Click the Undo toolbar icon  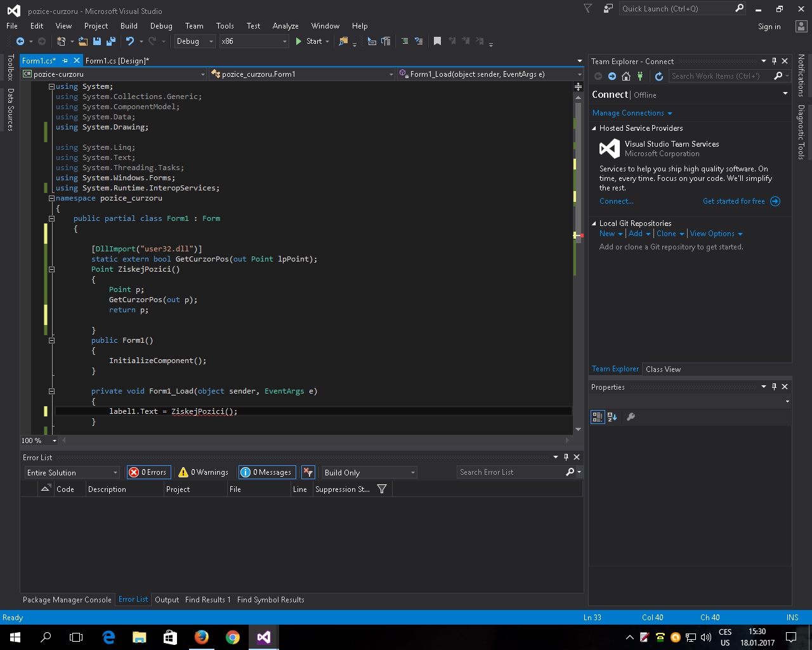point(129,41)
